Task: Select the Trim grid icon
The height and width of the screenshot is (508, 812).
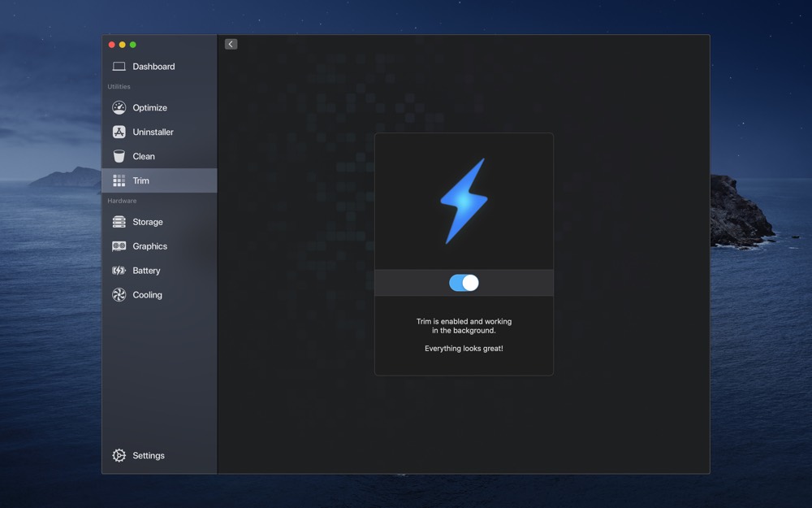Action: pos(119,180)
